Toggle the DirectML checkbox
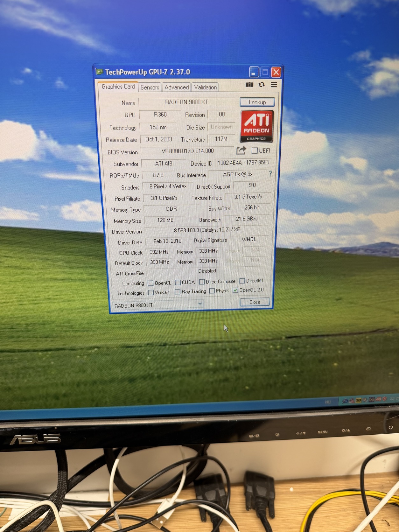The image size is (399, 532). tap(242, 281)
